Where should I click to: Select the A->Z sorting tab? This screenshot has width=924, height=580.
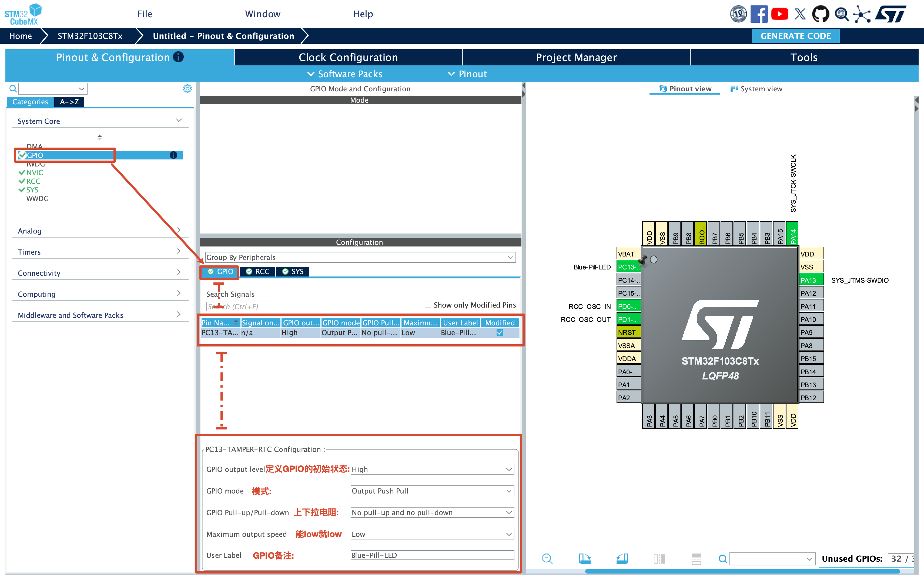69,102
